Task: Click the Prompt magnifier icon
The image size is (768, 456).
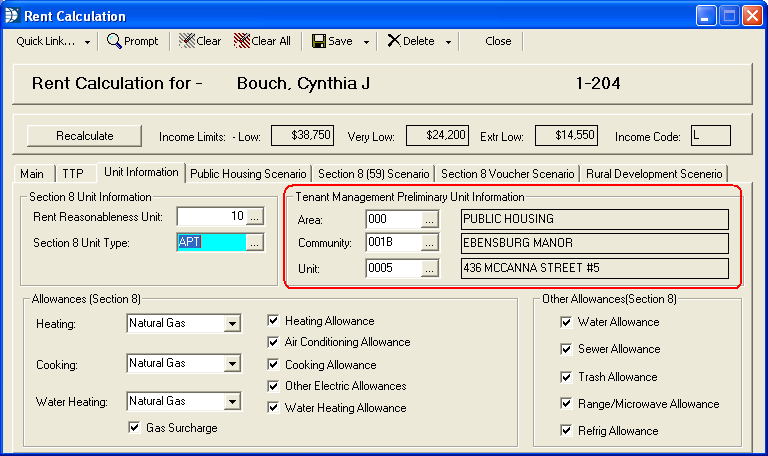Action: coord(114,41)
